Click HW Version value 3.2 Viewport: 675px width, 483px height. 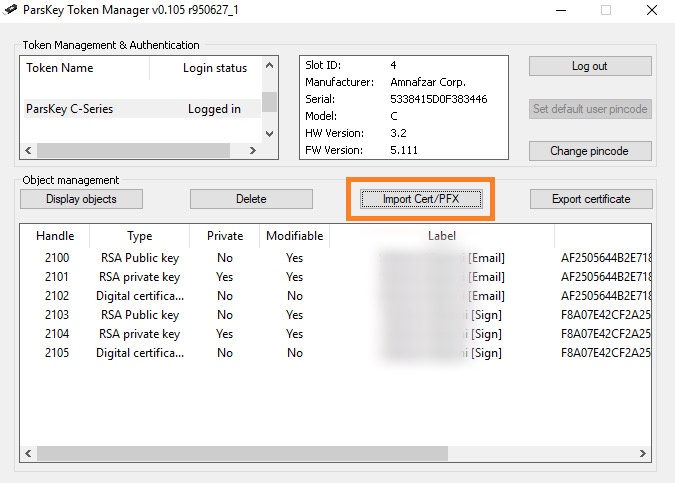point(398,133)
